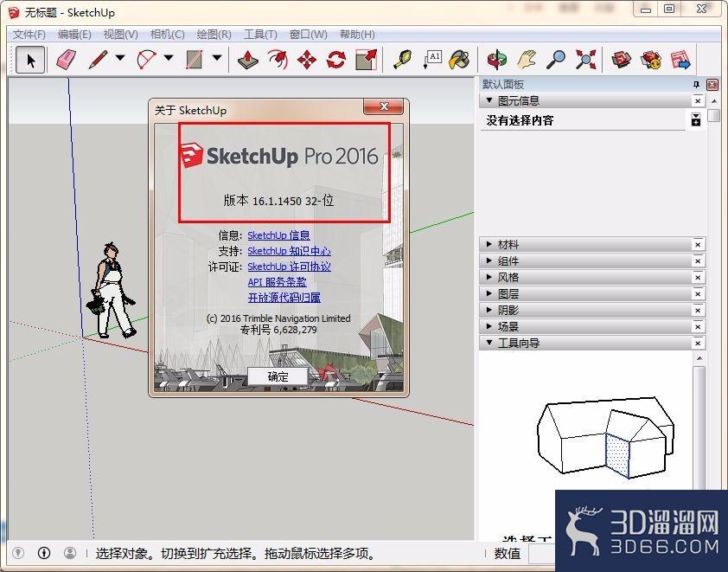Click the instructor house illustration
Image resolution: width=728 pixels, height=572 pixels.
click(x=606, y=437)
